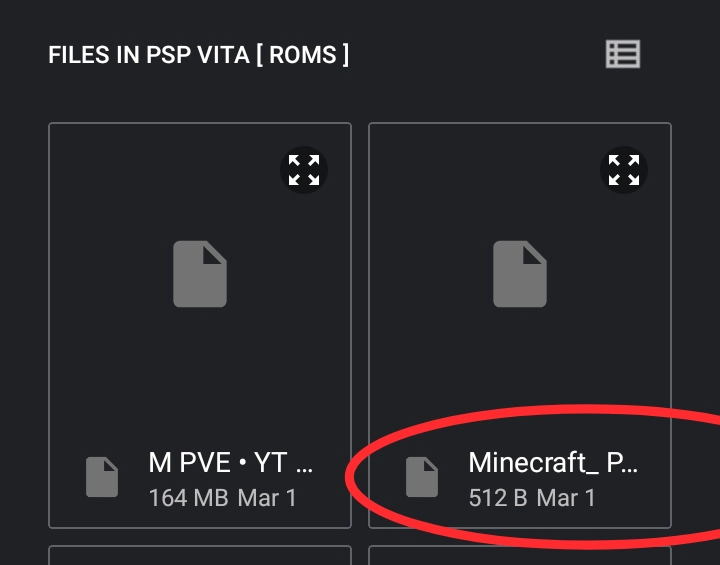Select the partially visible bottom-right file card
This screenshot has height=565, width=720.
coord(520,555)
